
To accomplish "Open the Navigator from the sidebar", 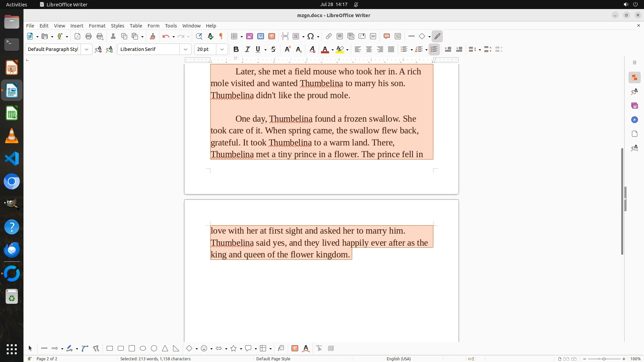I will point(634,120).
